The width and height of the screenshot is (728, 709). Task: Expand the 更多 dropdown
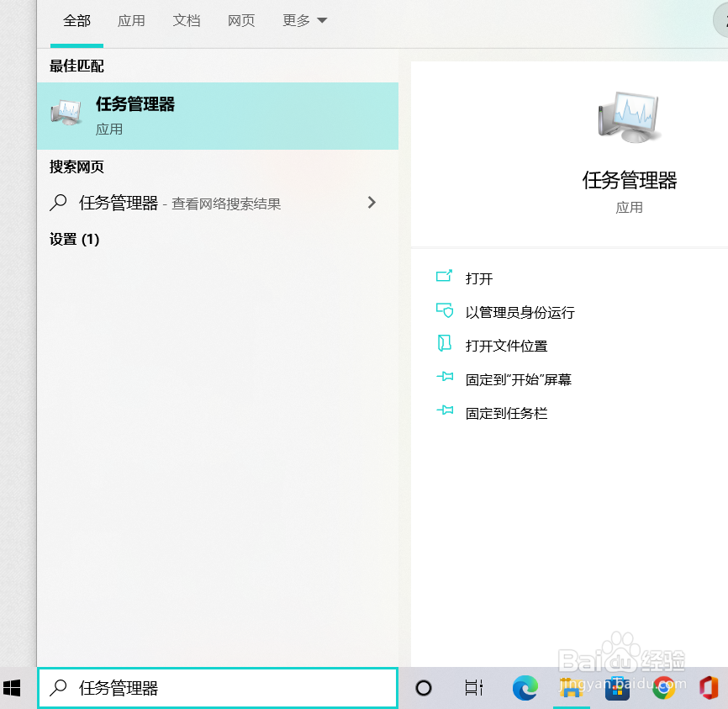click(304, 21)
